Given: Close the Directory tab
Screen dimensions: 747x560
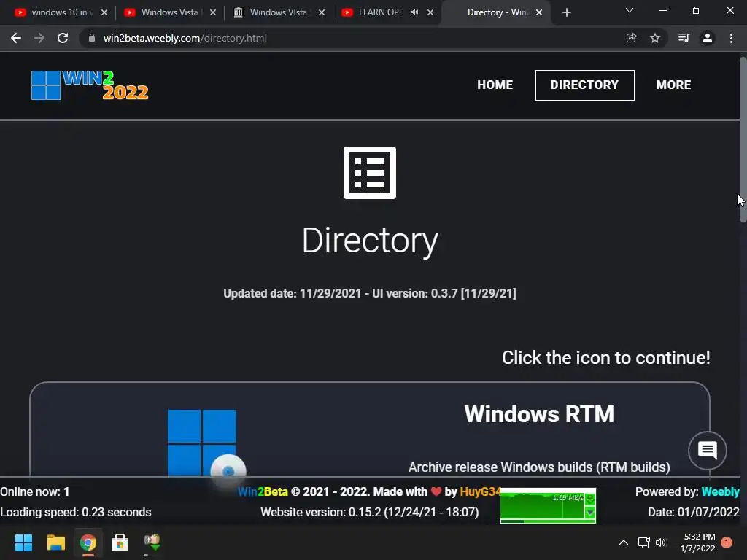Looking at the screenshot, I should [x=539, y=12].
